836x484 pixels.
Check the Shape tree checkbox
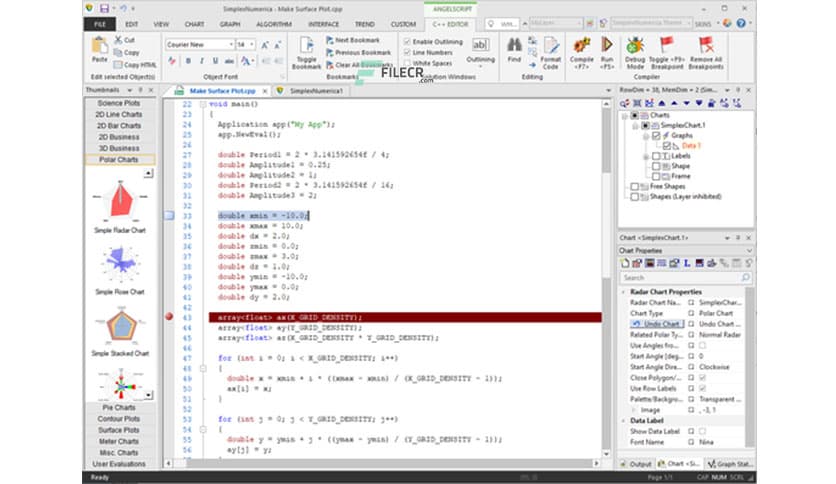[x=656, y=166]
